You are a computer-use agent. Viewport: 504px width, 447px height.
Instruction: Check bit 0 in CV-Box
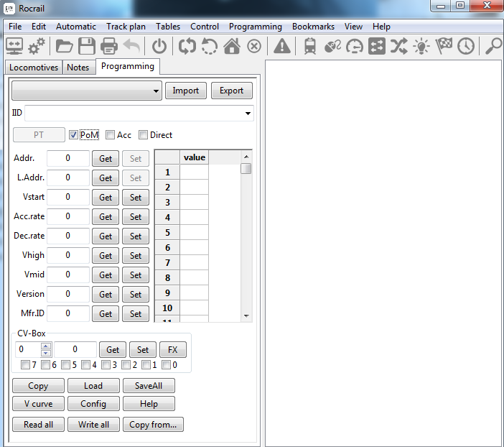(166, 364)
